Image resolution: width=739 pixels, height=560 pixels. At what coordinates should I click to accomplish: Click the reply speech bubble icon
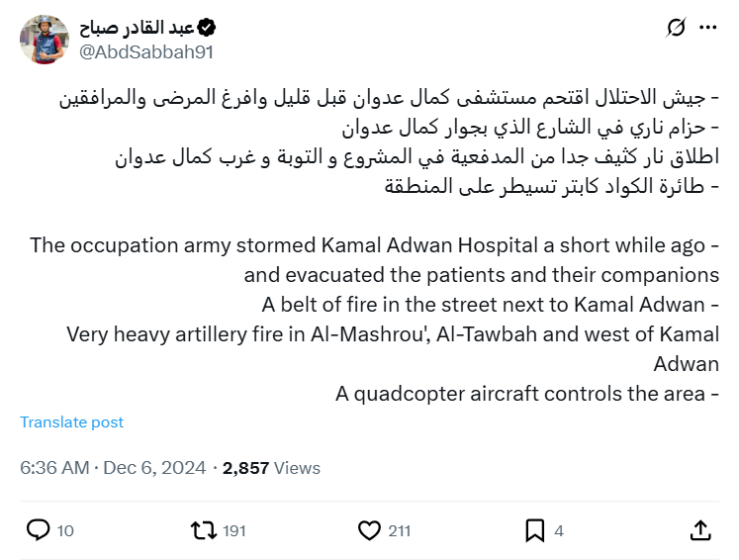click(38, 530)
